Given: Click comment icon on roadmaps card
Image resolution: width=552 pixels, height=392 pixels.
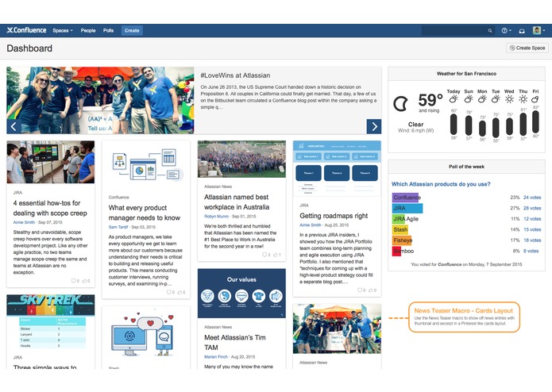Looking at the screenshot, I should pos(361,290).
